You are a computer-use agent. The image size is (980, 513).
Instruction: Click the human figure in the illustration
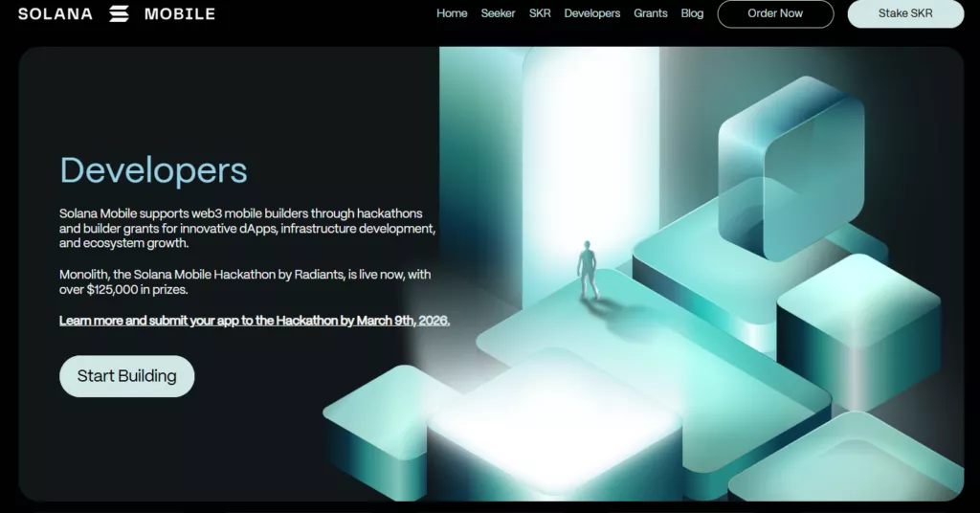(587, 270)
